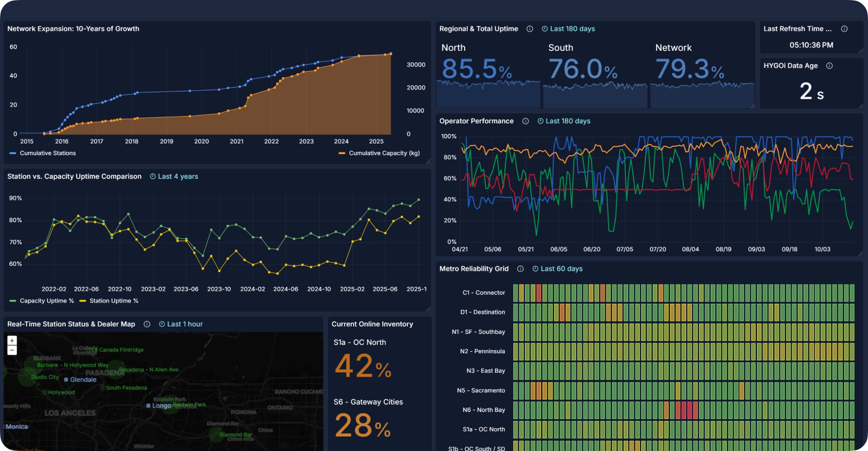Viewport: 868px width, 451px height.
Task: Click info icon next to Operator Performance title
Action: tap(525, 121)
